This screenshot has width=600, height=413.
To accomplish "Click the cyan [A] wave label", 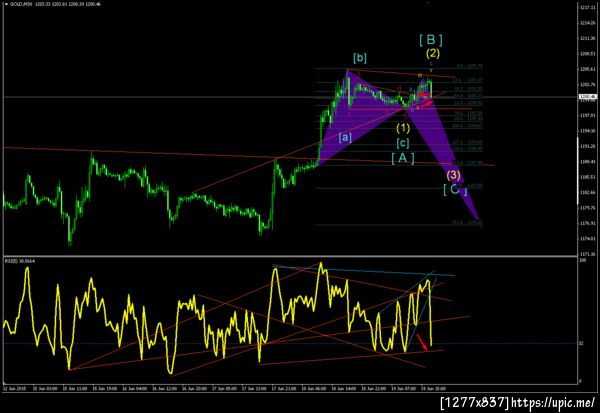I will click(x=403, y=158).
